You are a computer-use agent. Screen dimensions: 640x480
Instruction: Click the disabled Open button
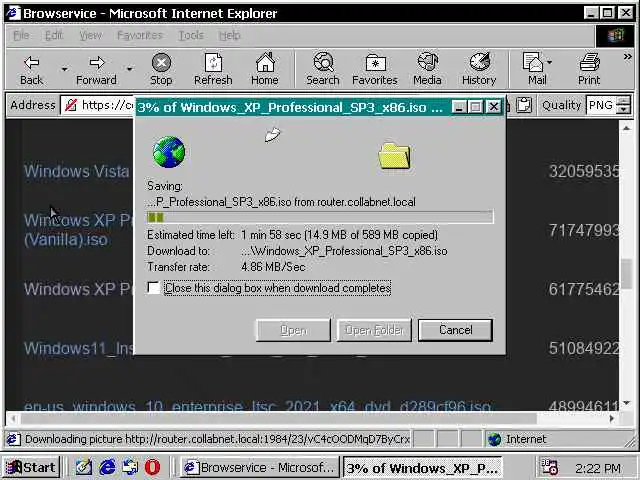tap(293, 330)
